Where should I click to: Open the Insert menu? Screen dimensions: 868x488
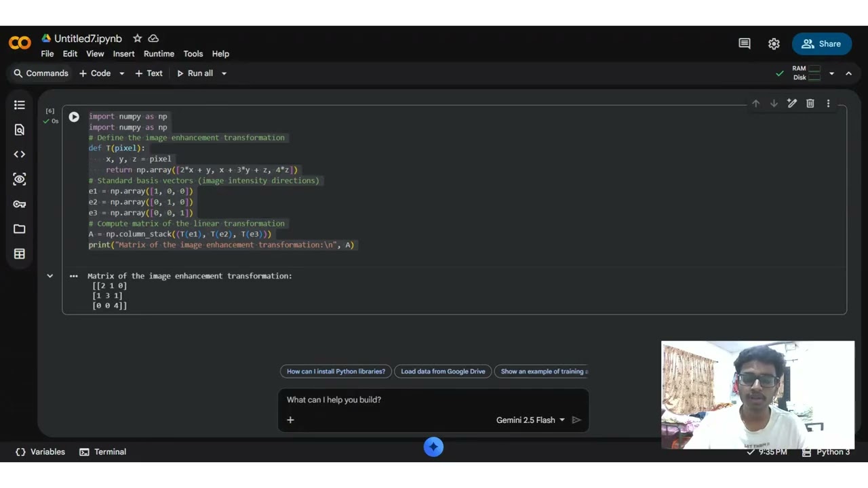[123, 54]
